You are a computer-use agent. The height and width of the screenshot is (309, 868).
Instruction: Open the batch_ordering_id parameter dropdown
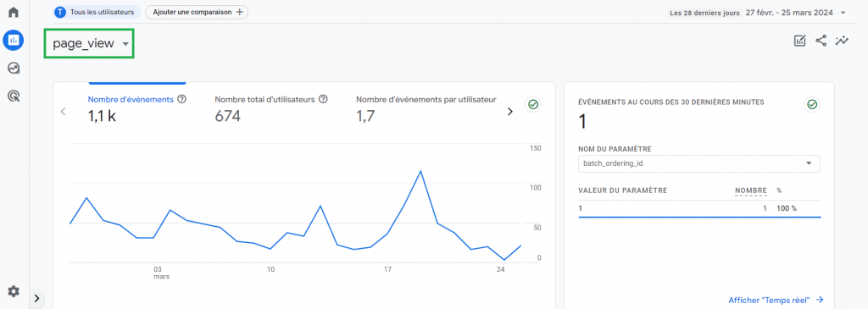point(699,163)
